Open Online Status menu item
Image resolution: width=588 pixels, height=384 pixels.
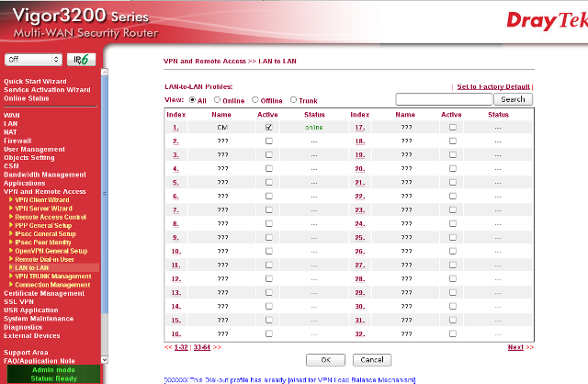click(x=27, y=98)
